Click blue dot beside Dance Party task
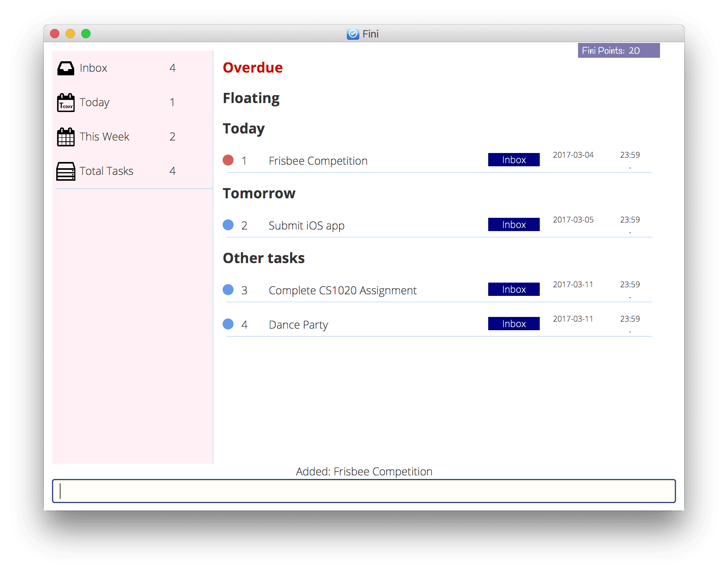Viewport: 728px width, 573px height. 228,324
